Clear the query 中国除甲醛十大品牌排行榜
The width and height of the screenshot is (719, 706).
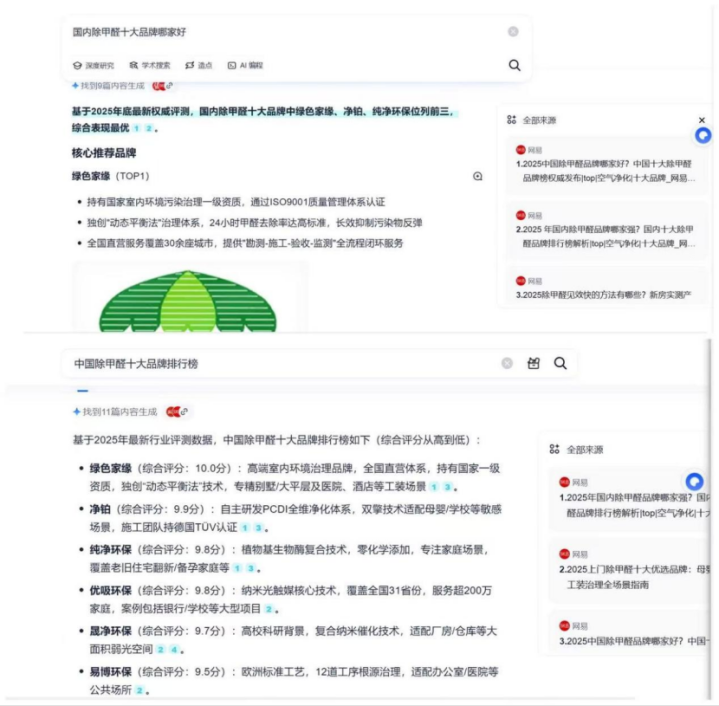tap(507, 364)
